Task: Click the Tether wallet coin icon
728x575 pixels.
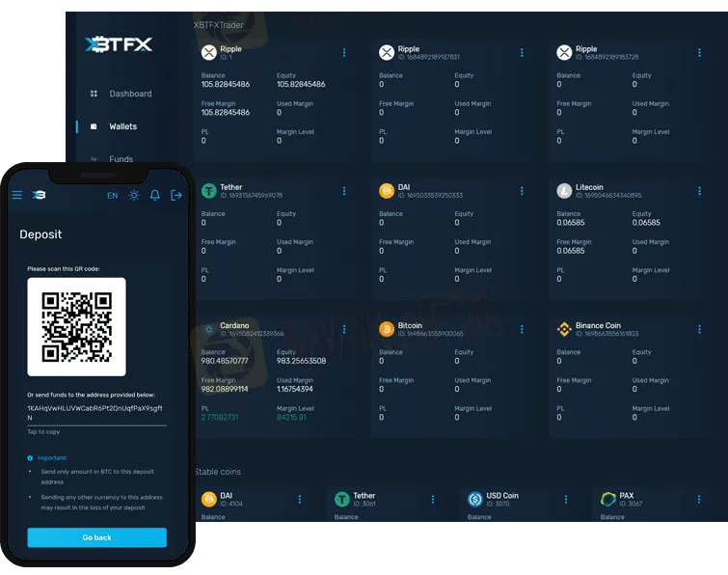Action: pos(208,191)
